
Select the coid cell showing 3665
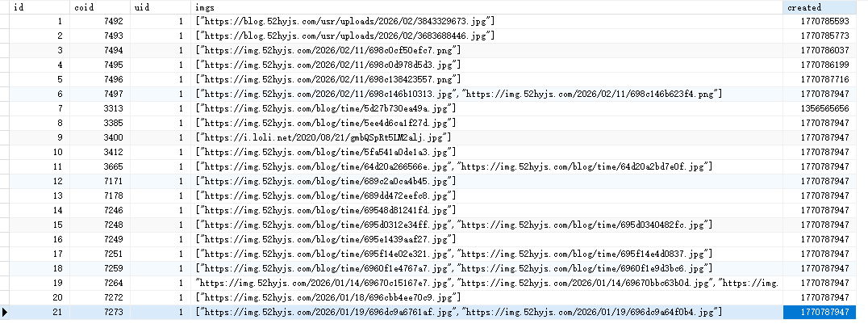(x=100, y=166)
